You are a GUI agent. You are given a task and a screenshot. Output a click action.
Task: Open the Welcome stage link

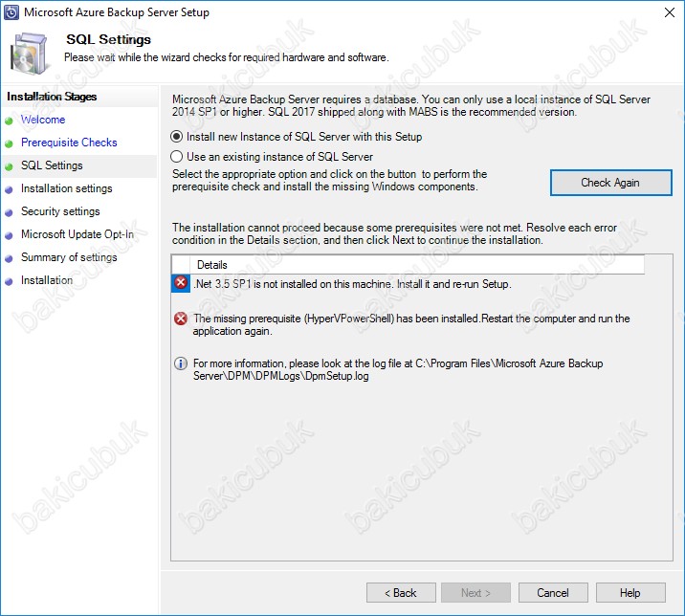[x=43, y=120]
